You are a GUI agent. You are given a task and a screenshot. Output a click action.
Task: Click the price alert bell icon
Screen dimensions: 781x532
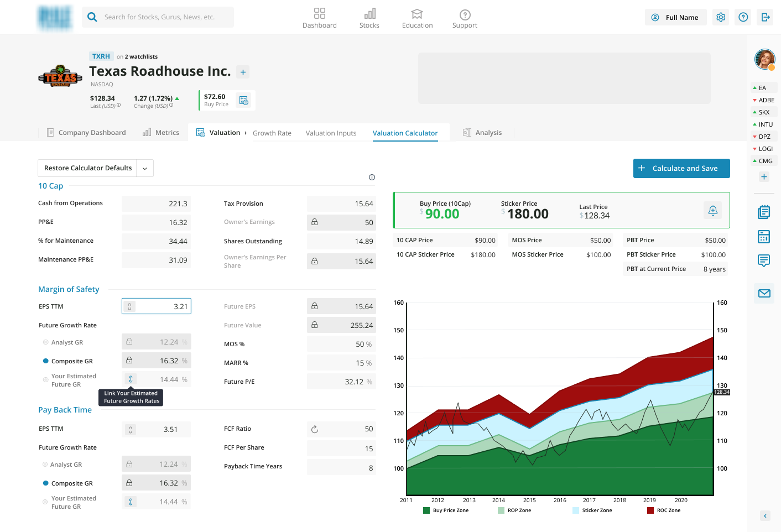click(x=713, y=210)
